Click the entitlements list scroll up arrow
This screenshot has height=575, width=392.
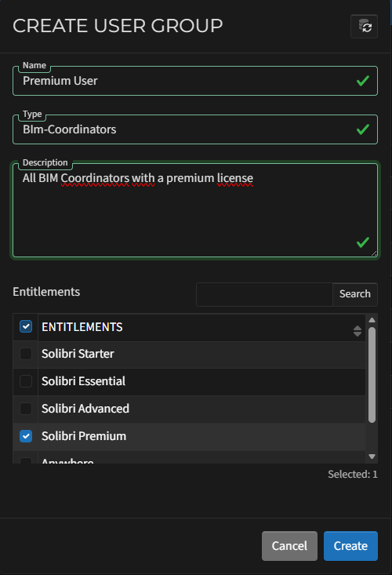[372, 320]
